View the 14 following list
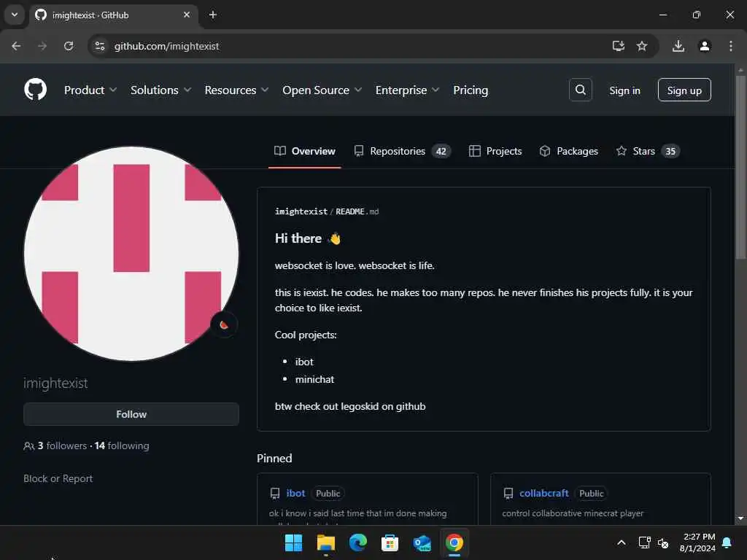 122,446
